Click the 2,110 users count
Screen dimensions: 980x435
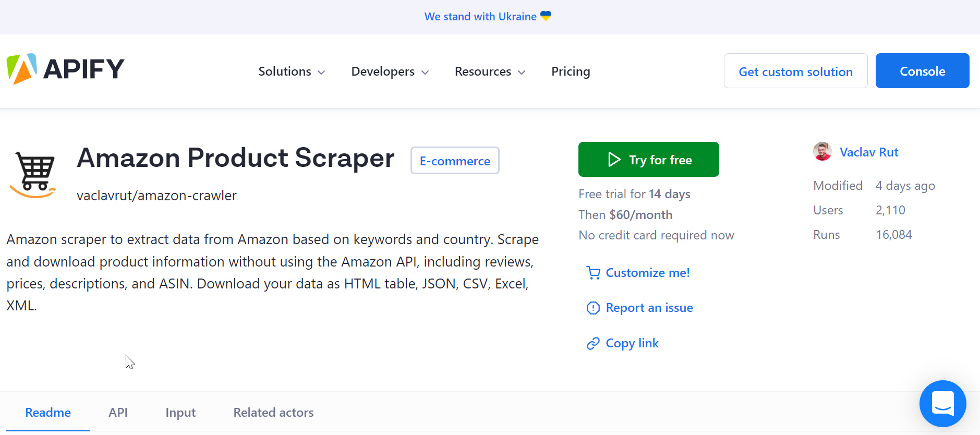point(890,210)
